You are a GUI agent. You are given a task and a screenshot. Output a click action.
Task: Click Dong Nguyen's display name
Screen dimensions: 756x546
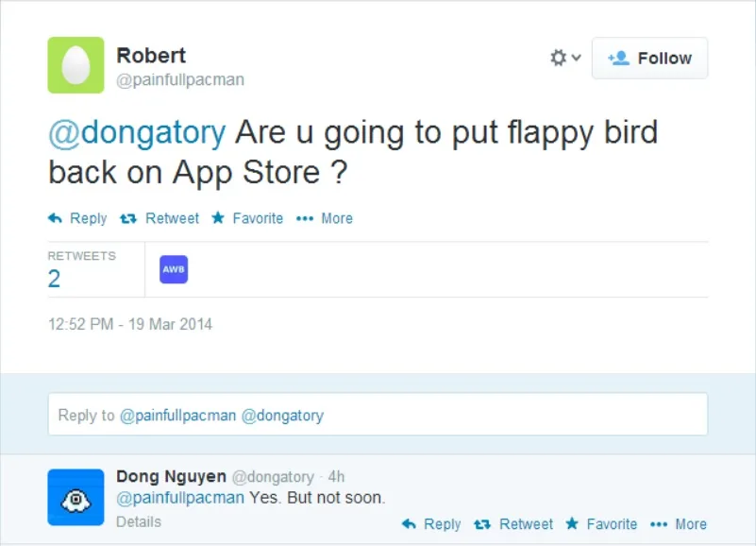point(171,476)
